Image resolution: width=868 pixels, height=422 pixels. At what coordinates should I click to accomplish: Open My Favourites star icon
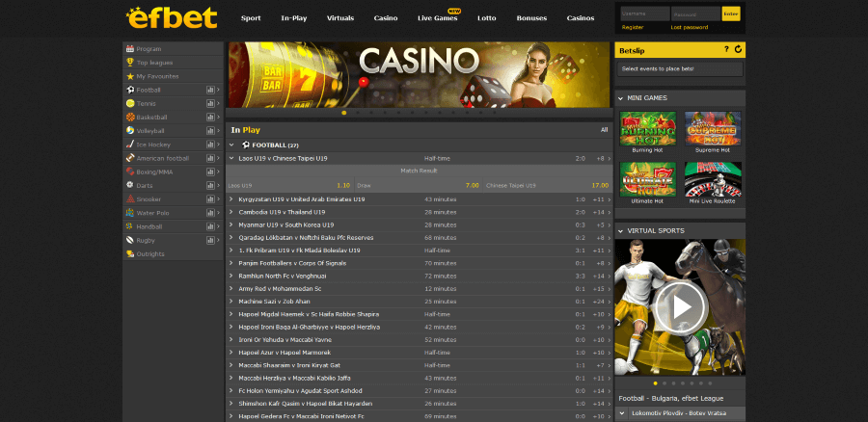[130, 76]
